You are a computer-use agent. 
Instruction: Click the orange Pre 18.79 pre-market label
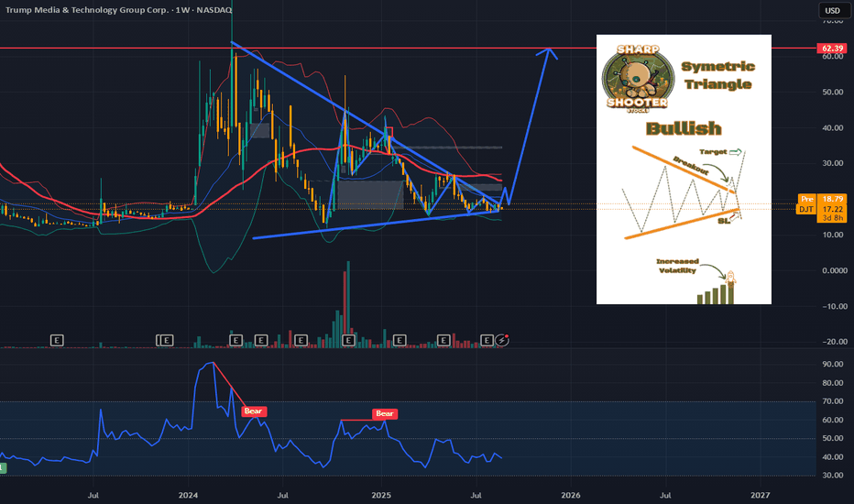[822, 199]
